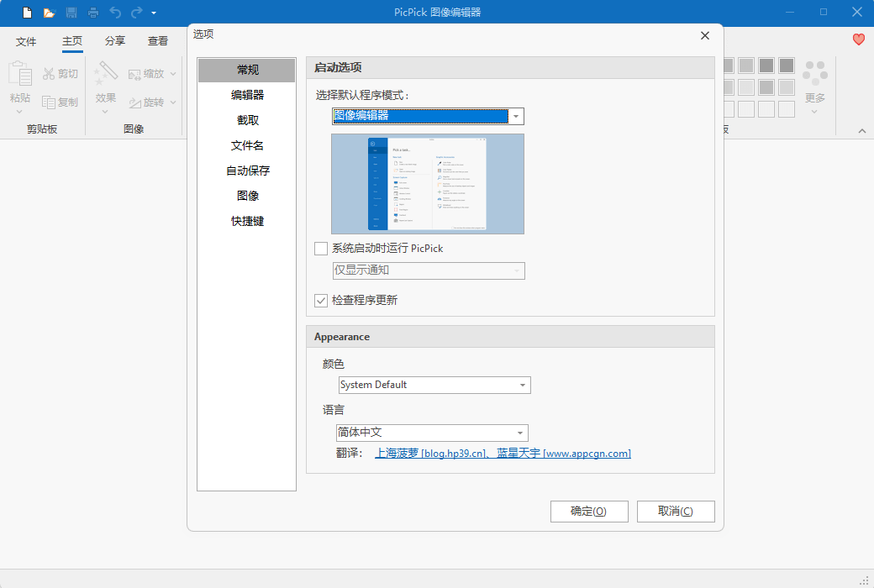Screen dimensions: 874x588
Task: Expand the 缩放 dropdown arrow
Action: pos(173,74)
